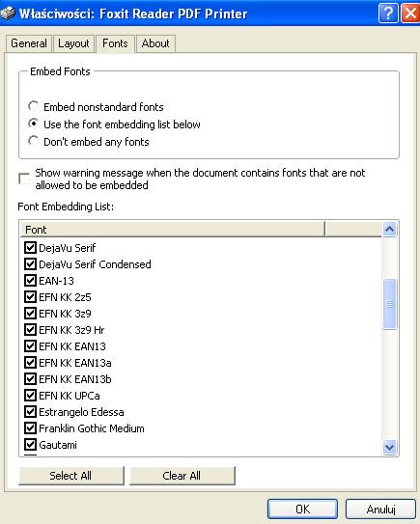This screenshot has height=524, width=420.
Task: Click the Select All button
Action: [x=71, y=476]
